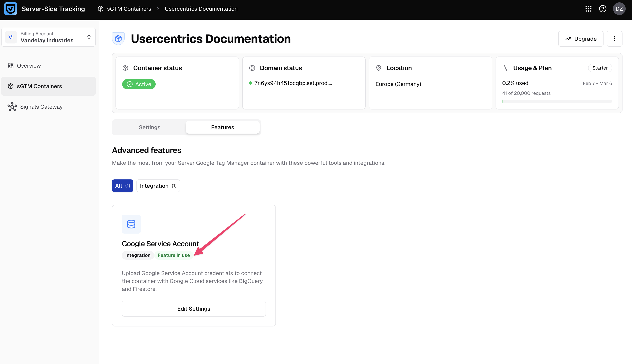Click the Upgrade button

pos(580,39)
